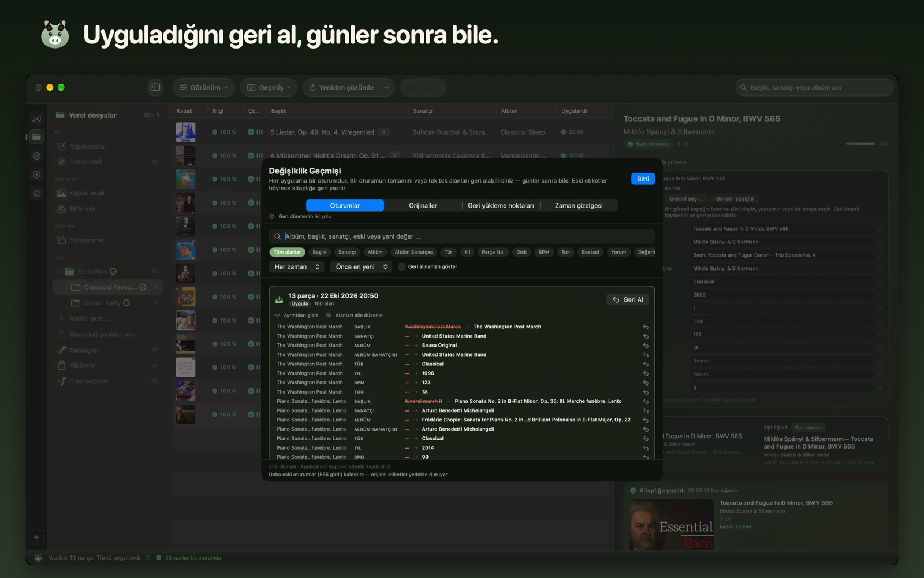Open the music notes section in the rail
The height and width of the screenshot is (578, 924).
click(36, 118)
